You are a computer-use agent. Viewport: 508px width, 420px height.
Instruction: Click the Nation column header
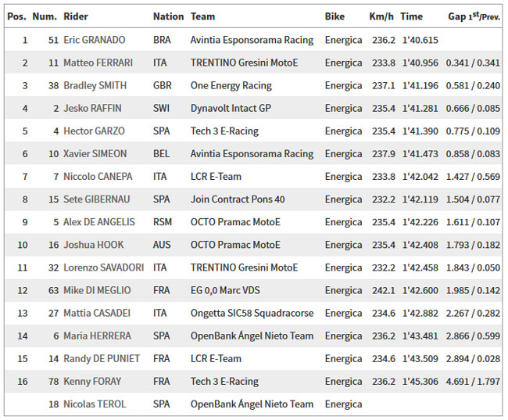(169, 16)
